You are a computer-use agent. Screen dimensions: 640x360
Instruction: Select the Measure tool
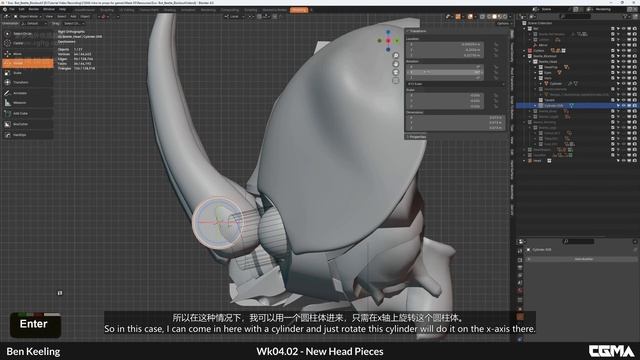coord(28,103)
